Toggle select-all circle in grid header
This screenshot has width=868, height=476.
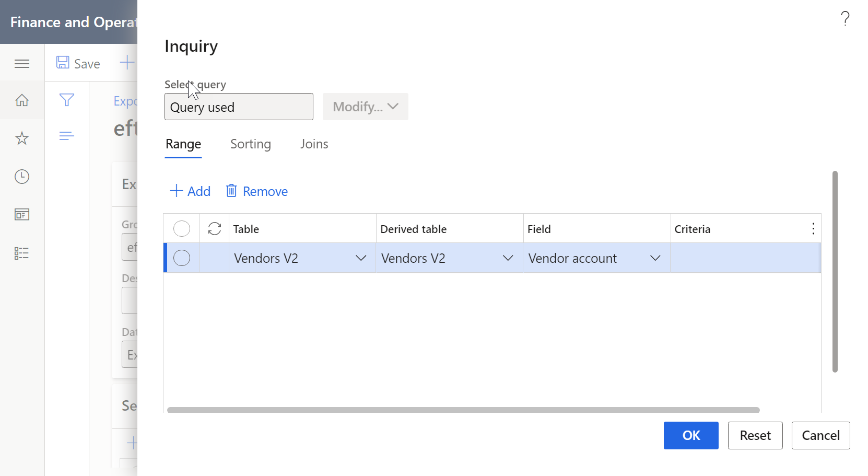182,229
